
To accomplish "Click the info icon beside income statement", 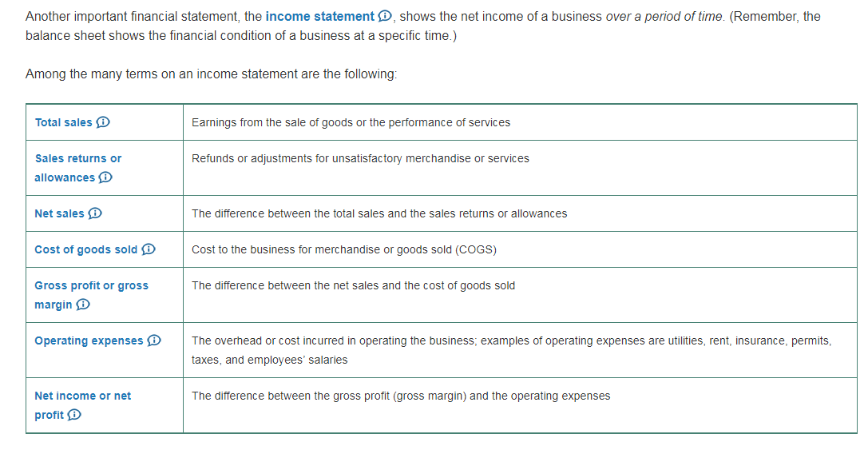I will click(x=384, y=17).
